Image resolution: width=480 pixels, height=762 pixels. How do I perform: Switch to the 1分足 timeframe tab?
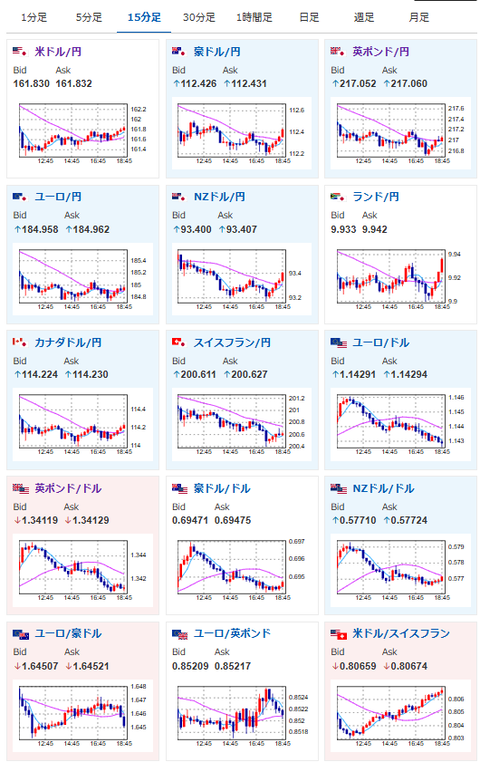click(34, 18)
